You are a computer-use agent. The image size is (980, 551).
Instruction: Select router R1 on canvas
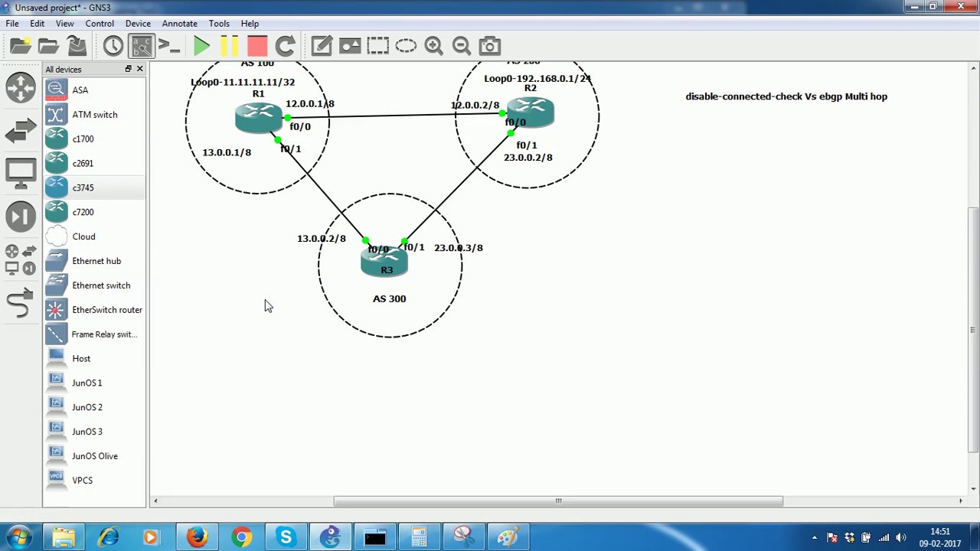click(x=258, y=118)
